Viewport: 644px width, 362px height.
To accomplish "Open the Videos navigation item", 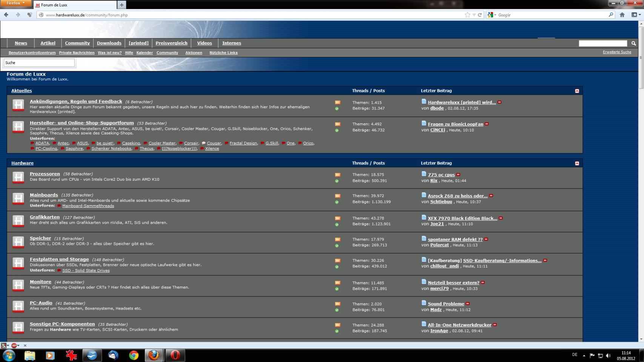I will pos(204,43).
